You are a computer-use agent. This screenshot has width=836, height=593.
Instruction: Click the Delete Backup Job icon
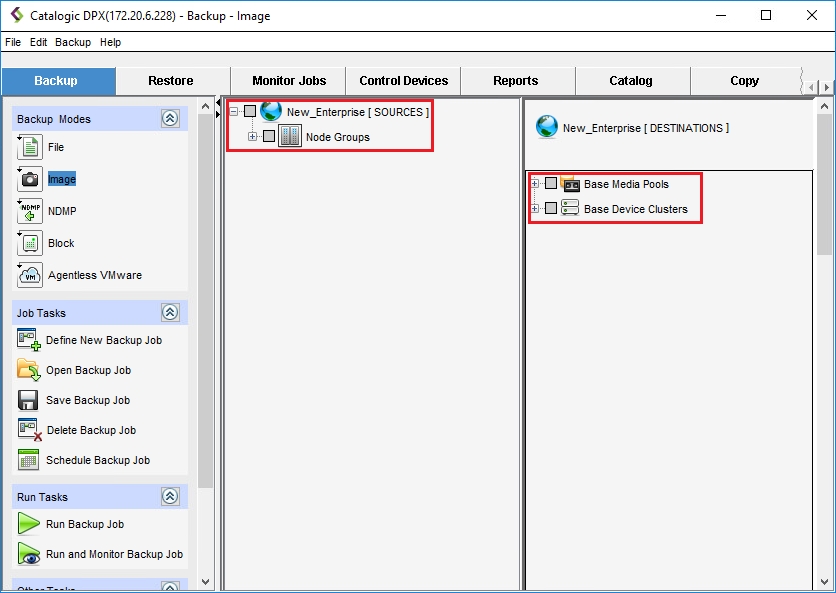pyautogui.click(x=28, y=430)
